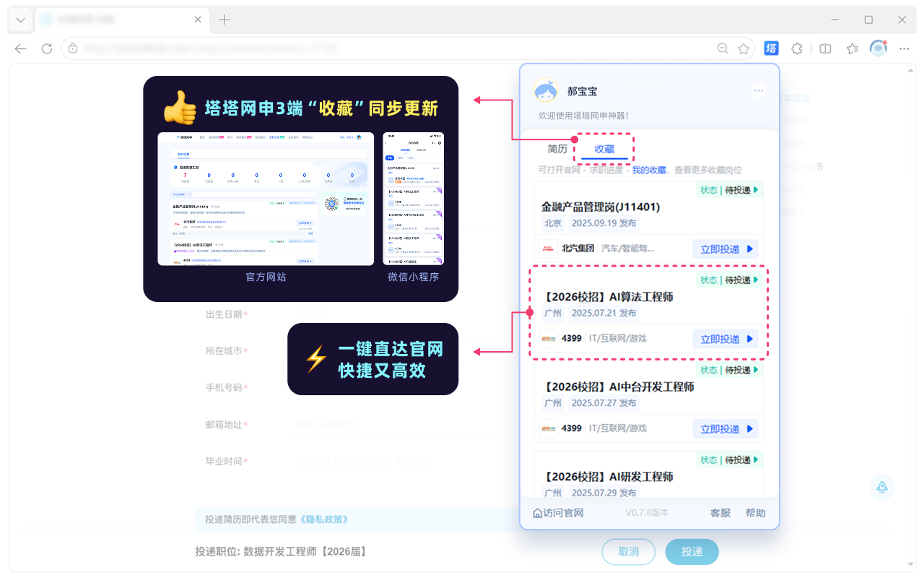Open browser settings and more menu
The height and width of the screenshot is (578, 924).
[x=905, y=48]
